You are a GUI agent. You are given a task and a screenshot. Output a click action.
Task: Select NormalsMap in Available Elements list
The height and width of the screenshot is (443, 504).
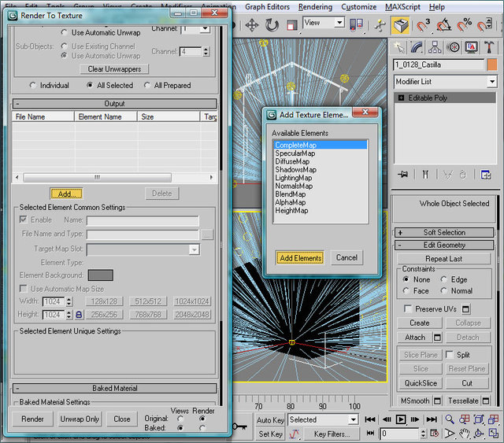294,186
